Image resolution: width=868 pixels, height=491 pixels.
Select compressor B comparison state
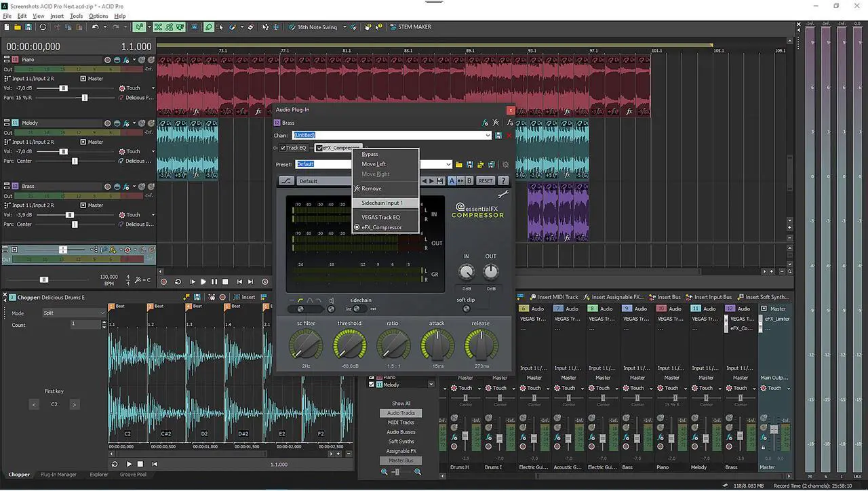pos(469,181)
